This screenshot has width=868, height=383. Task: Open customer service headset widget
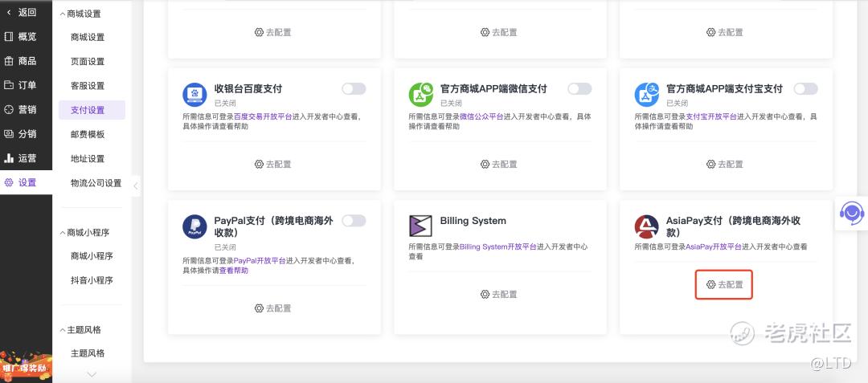click(x=851, y=213)
